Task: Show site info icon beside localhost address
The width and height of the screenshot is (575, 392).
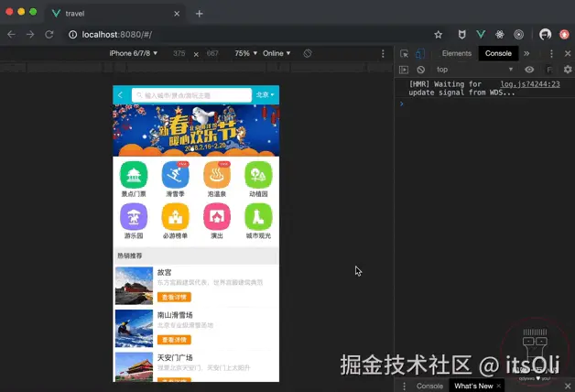Action: click(x=72, y=35)
